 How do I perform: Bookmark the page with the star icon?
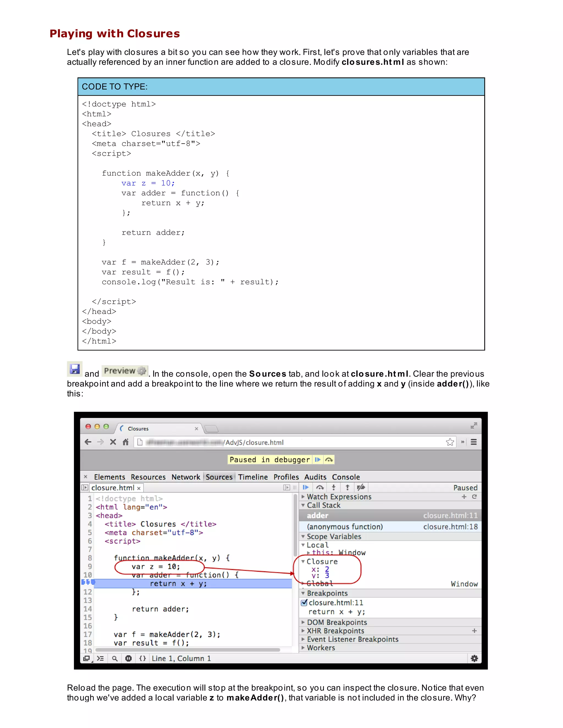(450, 442)
